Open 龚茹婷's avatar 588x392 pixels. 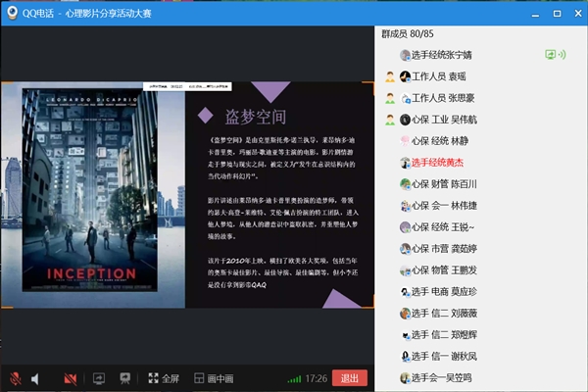pos(405,249)
